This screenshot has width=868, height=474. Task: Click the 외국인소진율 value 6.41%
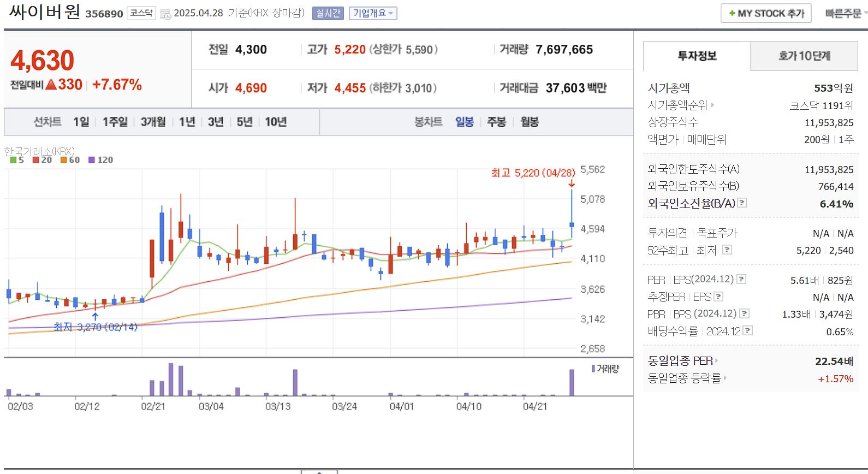click(836, 204)
